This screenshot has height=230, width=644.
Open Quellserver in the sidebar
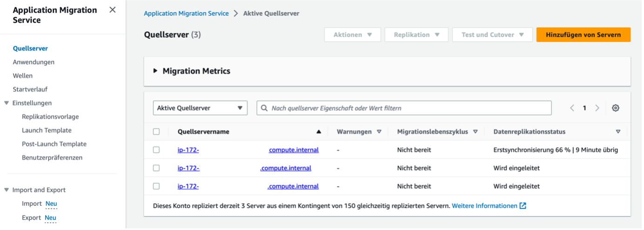pos(30,48)
